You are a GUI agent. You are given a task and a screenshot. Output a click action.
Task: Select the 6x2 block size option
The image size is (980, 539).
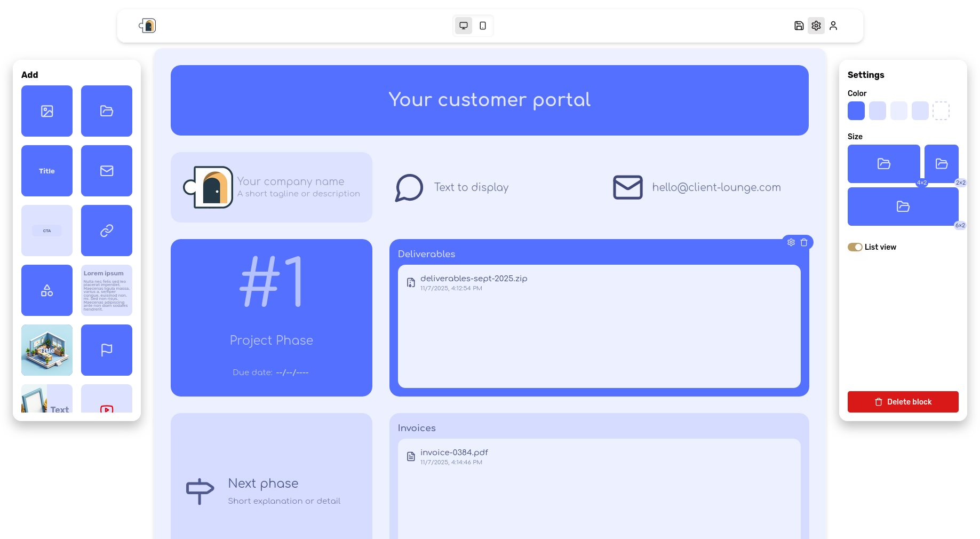tap(903, 207)
